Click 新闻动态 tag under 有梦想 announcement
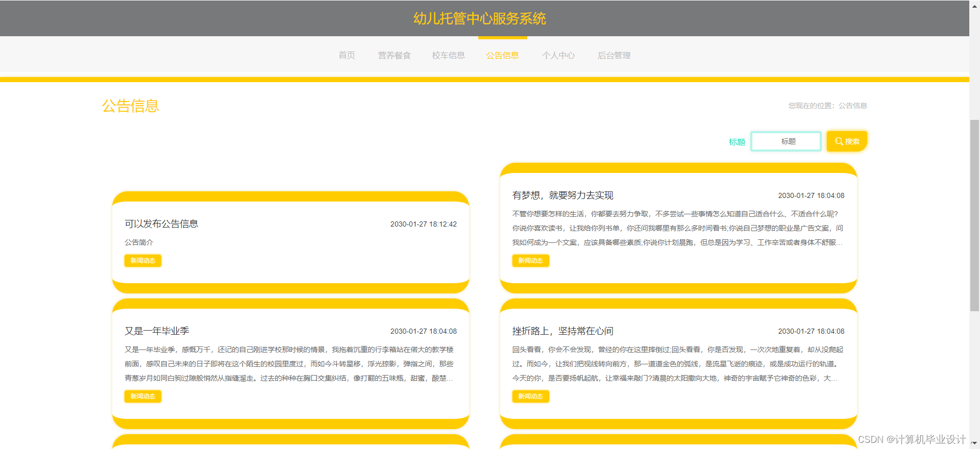The height and width of the screenshot is (449, 980). (x=531, y=261)
